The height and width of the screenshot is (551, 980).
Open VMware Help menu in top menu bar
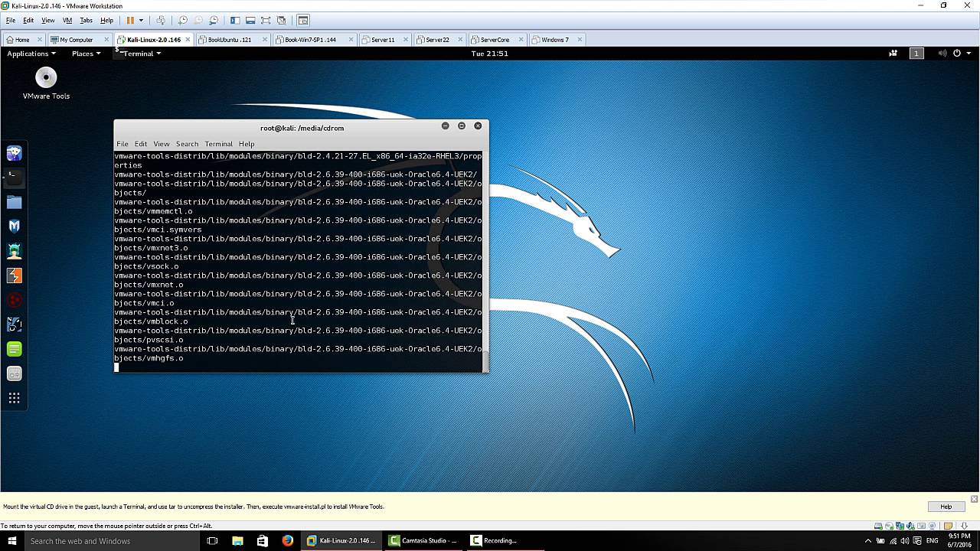pos(106,20)
